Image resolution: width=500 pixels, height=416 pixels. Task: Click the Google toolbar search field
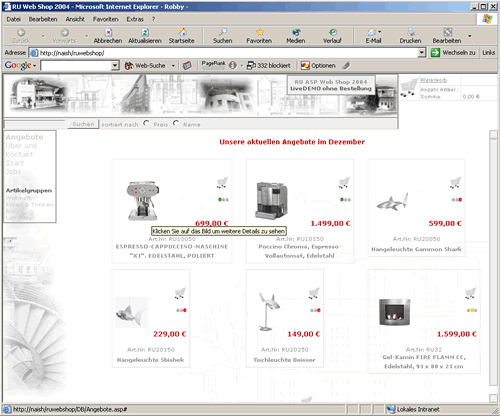pos(76,66)
